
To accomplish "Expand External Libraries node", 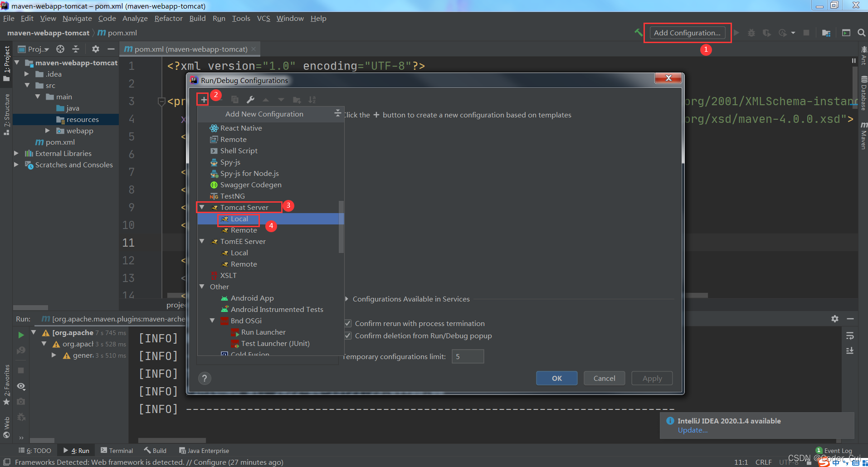I will tap(16, 153).
